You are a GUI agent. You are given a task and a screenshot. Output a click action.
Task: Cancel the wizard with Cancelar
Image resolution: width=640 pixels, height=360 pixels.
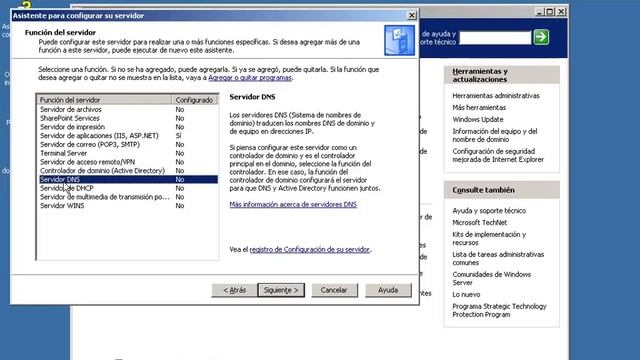click(334, 290)
